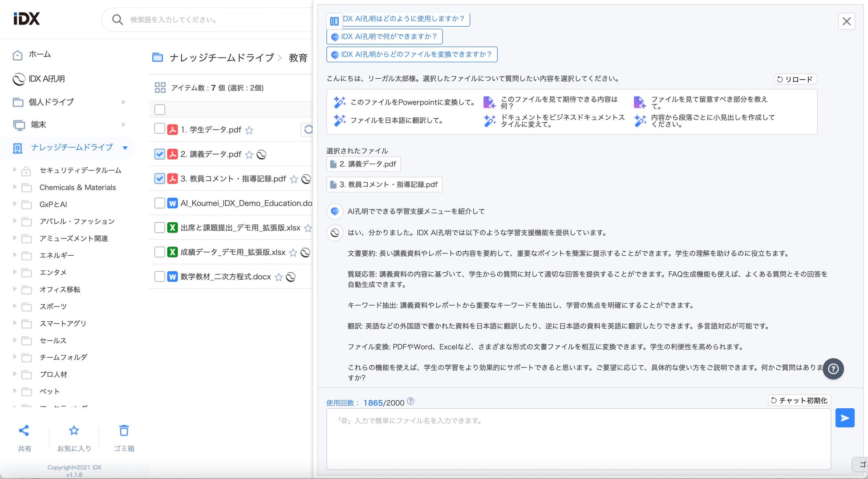Toggle the grid view icon beside item count

pyautogui.click(x=160, y=88)
